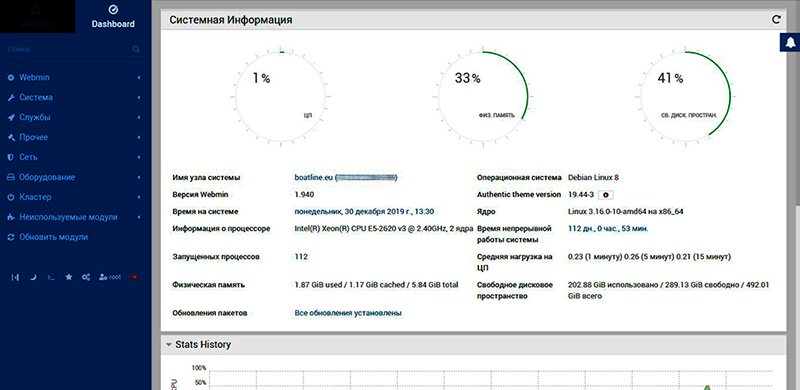Screen dimensions: 800x390
Task: Open the notifications bell
Action: click(790, 42)
